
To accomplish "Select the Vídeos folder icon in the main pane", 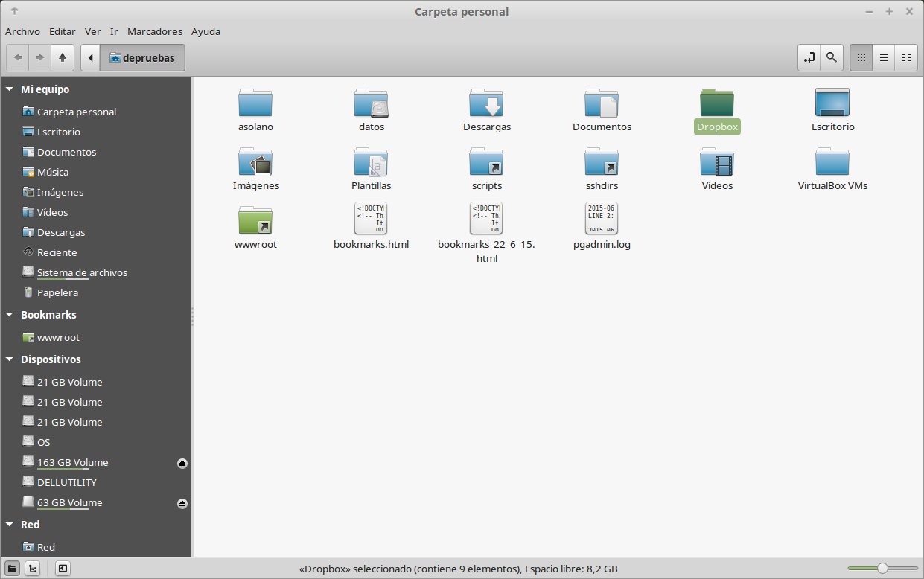I will [x=717, y=161].
